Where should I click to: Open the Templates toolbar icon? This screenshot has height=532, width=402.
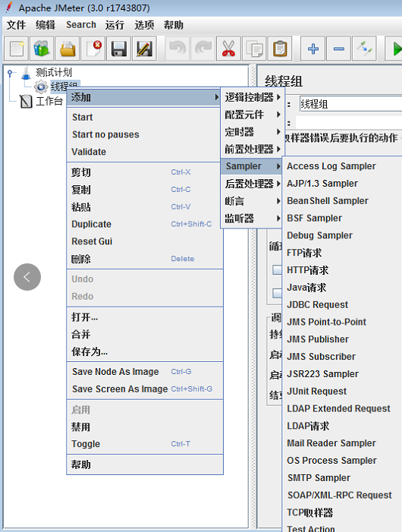tap(42, 49)
